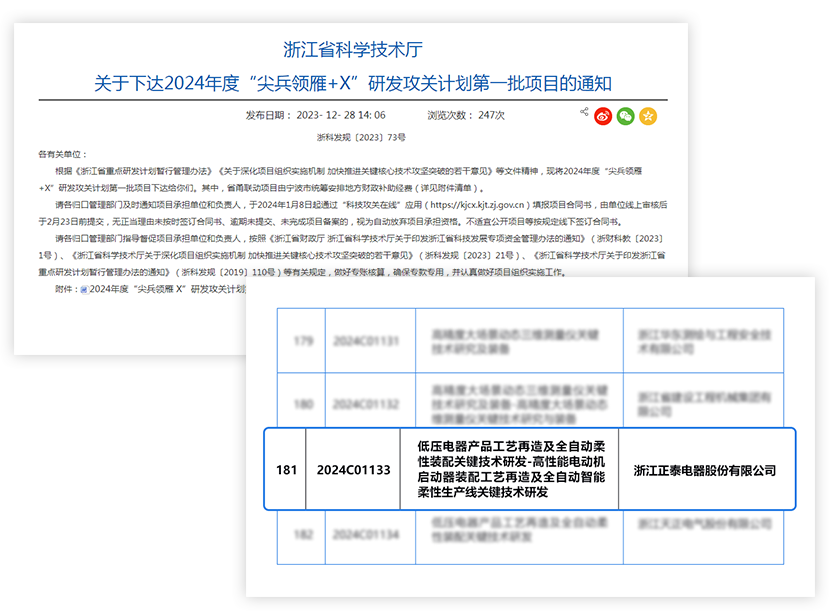
Task: Click the red Weibo logo inside the circle
Action: (x=603, y=115)
